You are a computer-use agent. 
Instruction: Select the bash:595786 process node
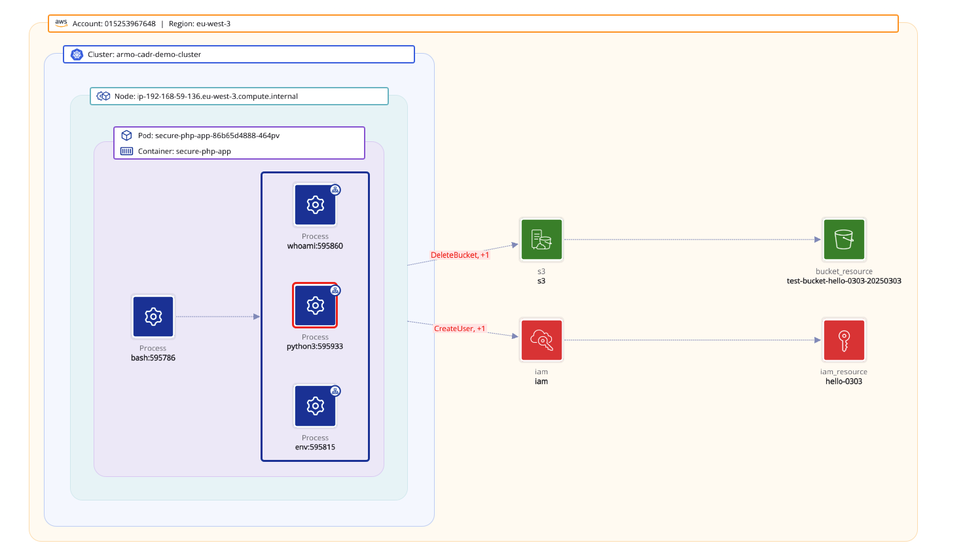point(153,317)
